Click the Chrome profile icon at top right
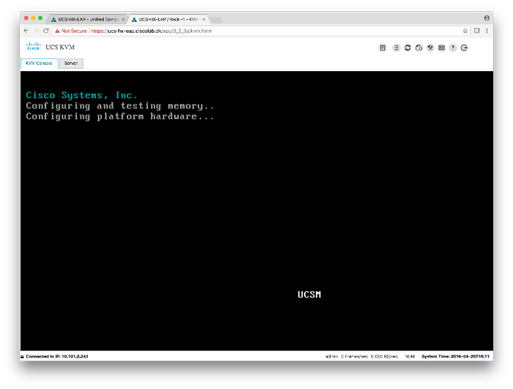The image size is (513, 389). click(x=487, y=18)
